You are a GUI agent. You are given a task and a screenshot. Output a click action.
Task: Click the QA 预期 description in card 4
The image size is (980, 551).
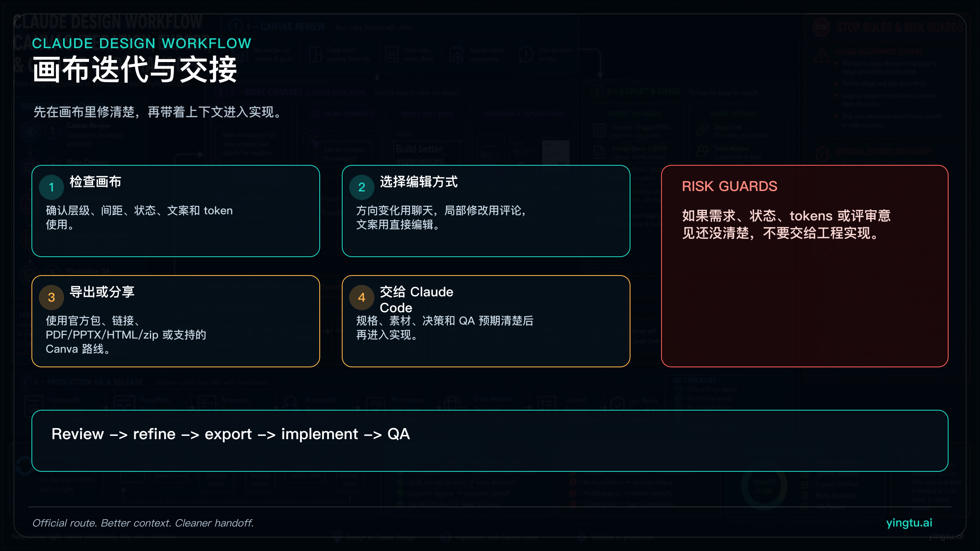(x=444, y=327)
